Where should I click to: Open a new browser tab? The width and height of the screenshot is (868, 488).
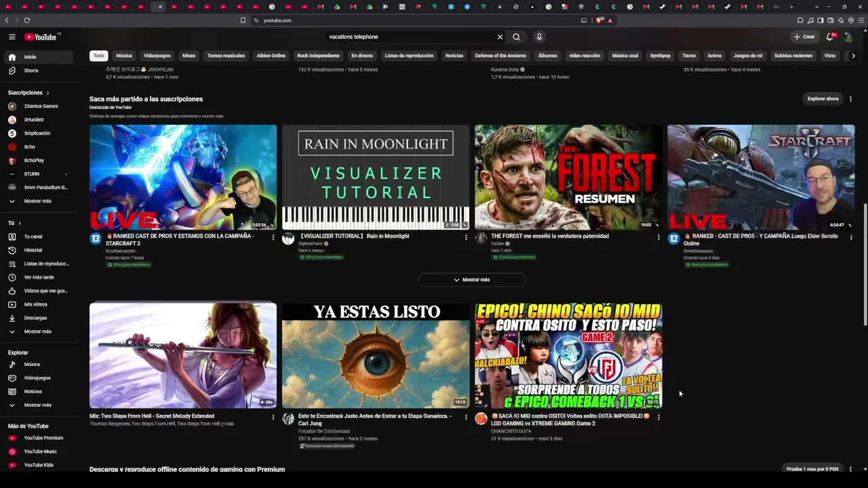(x=791, y=7)
